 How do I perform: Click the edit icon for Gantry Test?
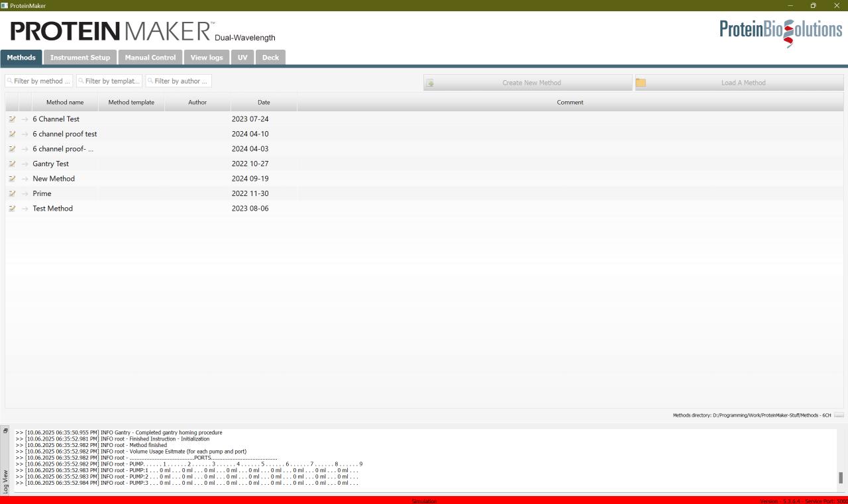pos(12,164)
